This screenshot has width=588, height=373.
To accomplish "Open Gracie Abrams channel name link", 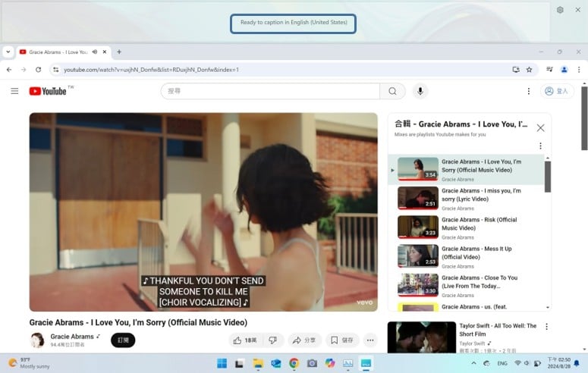I will 72,337.
